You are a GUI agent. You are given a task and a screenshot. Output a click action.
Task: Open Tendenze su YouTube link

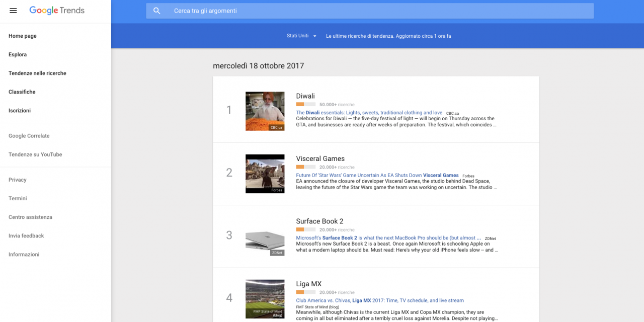click(35, 154)
